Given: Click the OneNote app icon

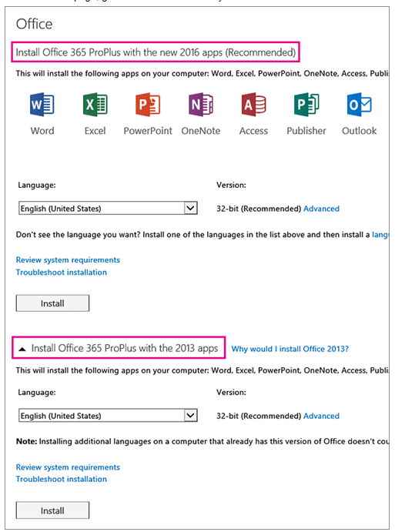Looking at the screenshot, I should [201, 105].
